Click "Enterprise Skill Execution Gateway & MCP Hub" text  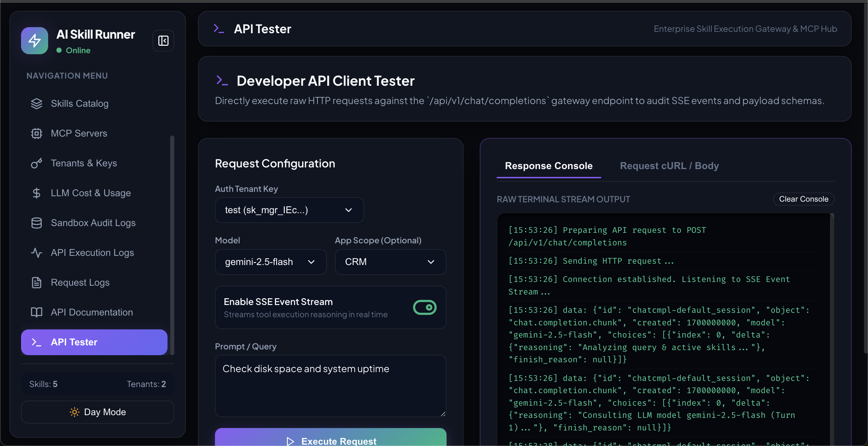coord(745,29)
